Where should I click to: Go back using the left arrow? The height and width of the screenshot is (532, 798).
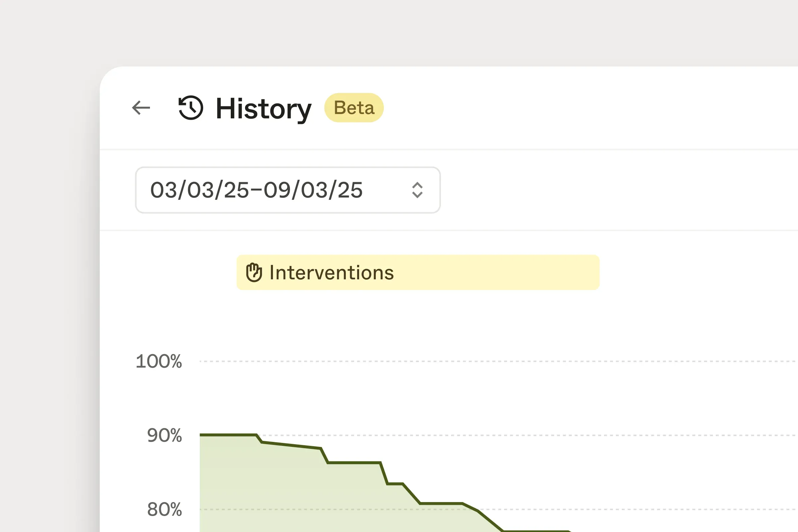coord(141,108)
